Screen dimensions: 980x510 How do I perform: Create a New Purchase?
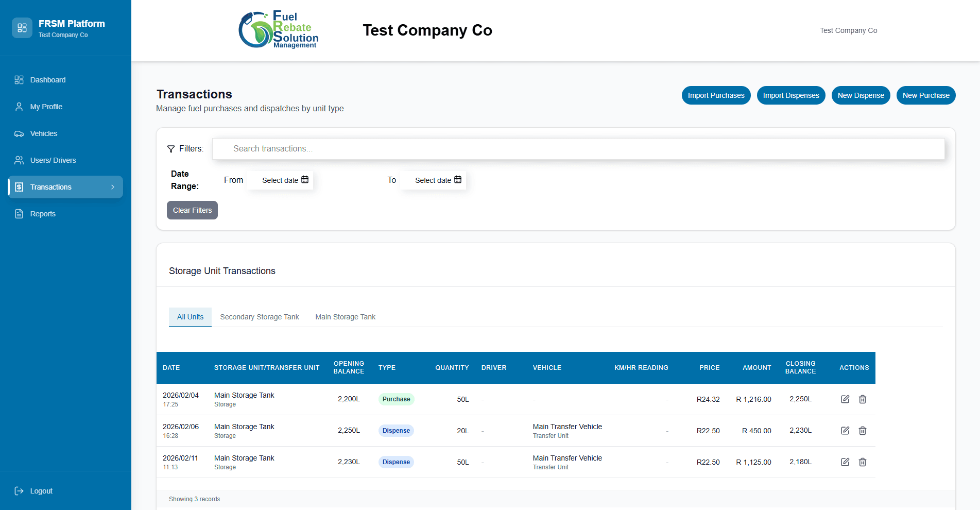(x=926, y=95)
